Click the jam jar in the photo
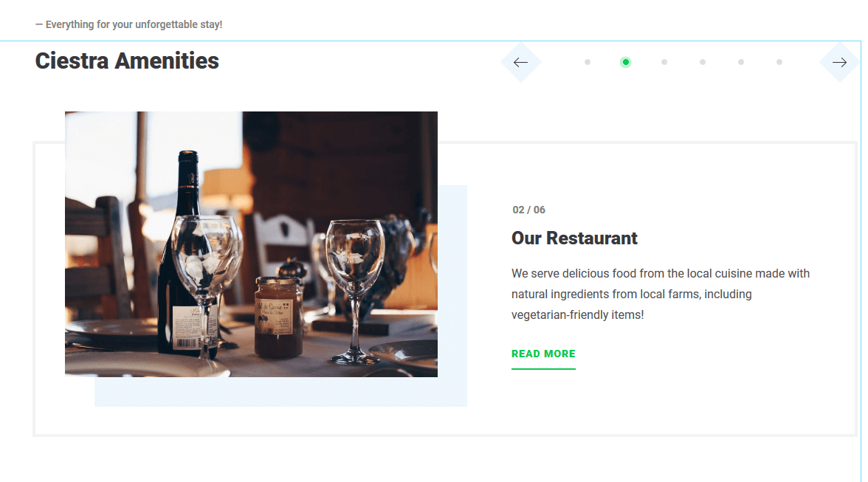The image size is (868, 482). (x=278, y=317)
